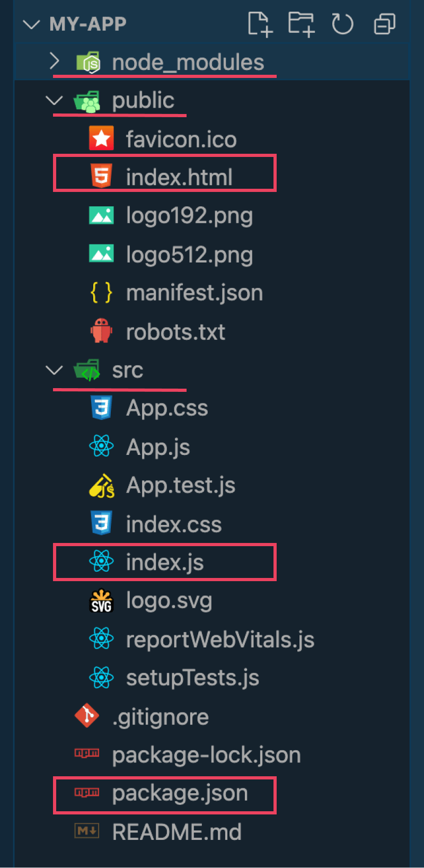424x868 pixels.
Task: Click the Collapse Folders icon in Explorer
Action: tap(383, 24)
